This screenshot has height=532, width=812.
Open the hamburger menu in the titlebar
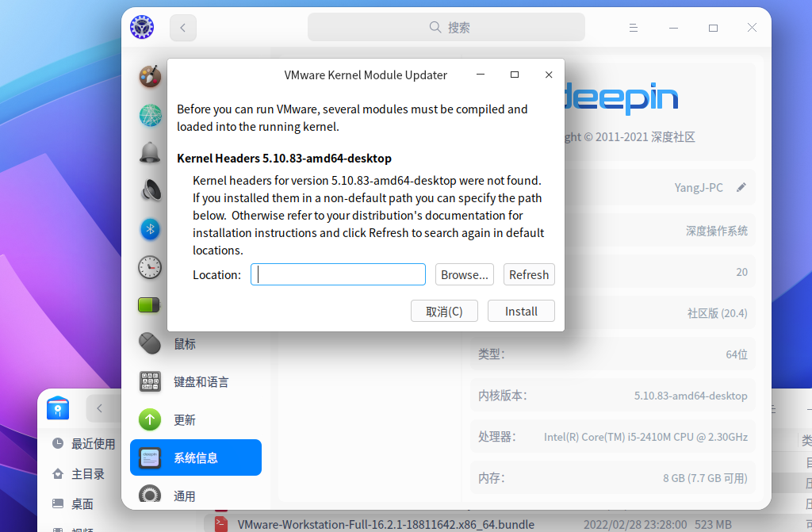(633, 27)
